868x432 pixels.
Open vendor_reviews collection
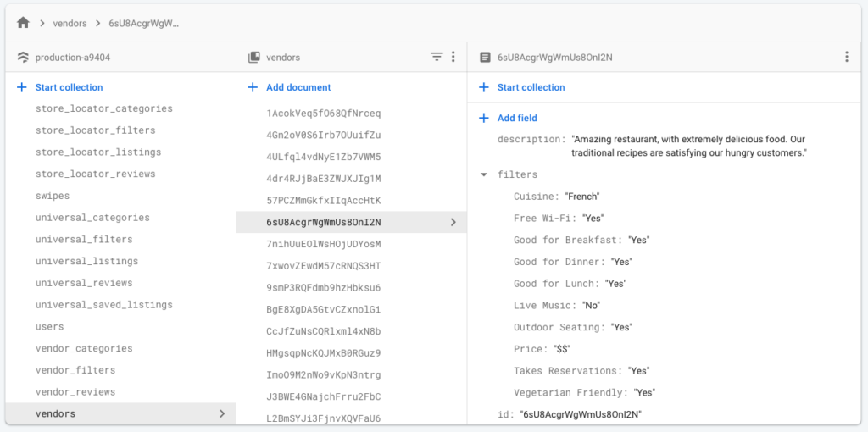[75, 392]
